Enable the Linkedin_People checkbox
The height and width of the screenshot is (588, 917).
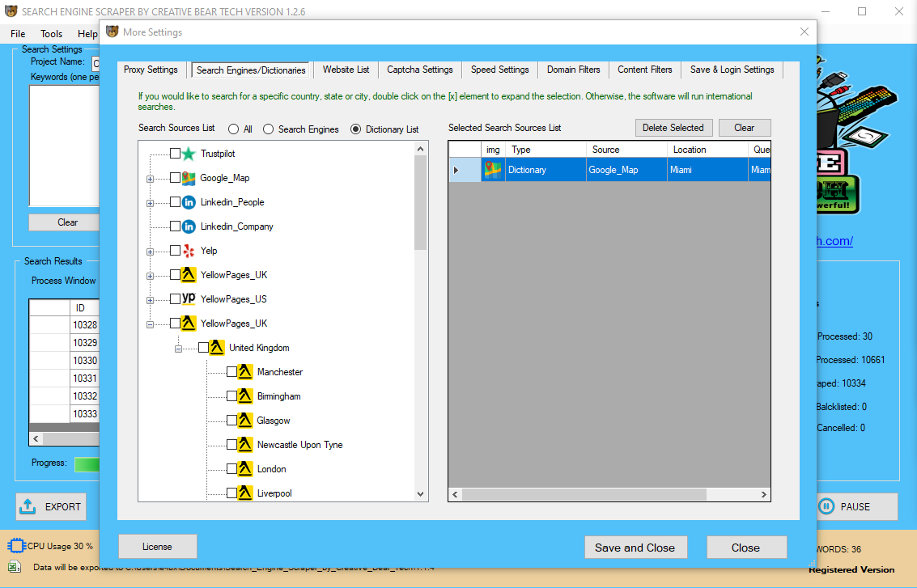175,201
